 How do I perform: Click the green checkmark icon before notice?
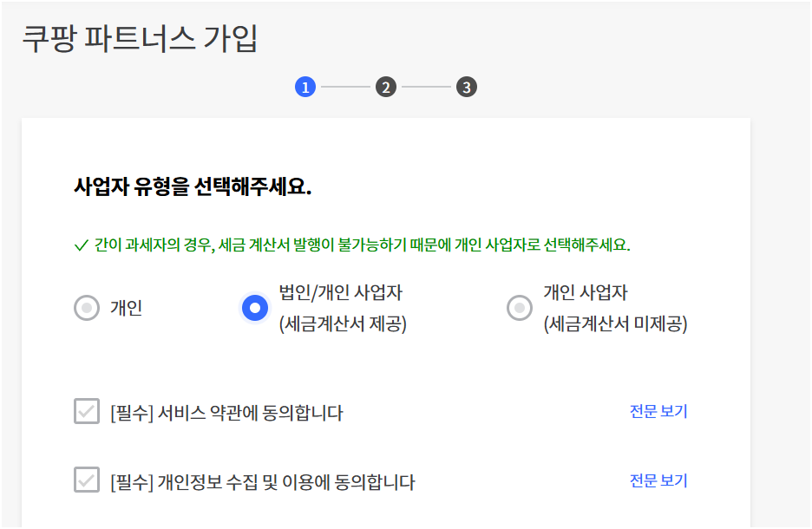pyautogui.click(x=82, y=245)
